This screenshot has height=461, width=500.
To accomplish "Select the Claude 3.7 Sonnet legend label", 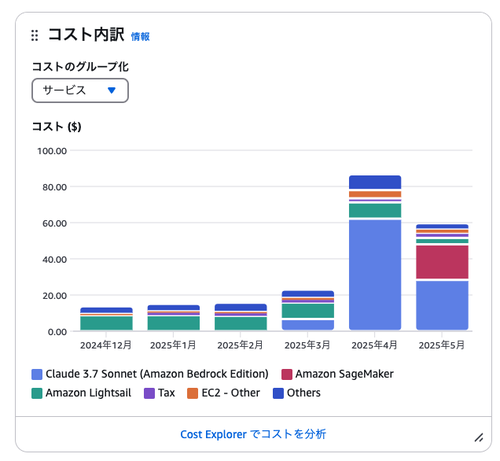I will (x=157, y=374).
